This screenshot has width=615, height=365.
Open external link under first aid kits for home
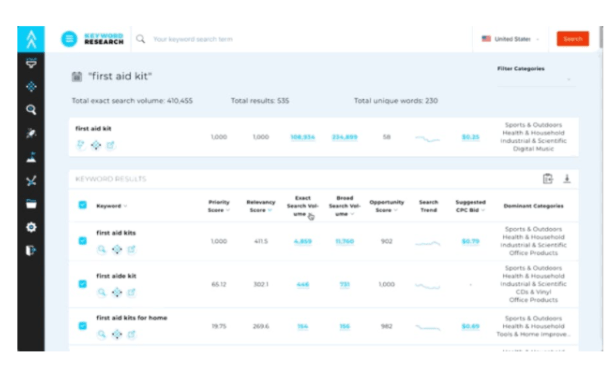[x=131, y=334]
